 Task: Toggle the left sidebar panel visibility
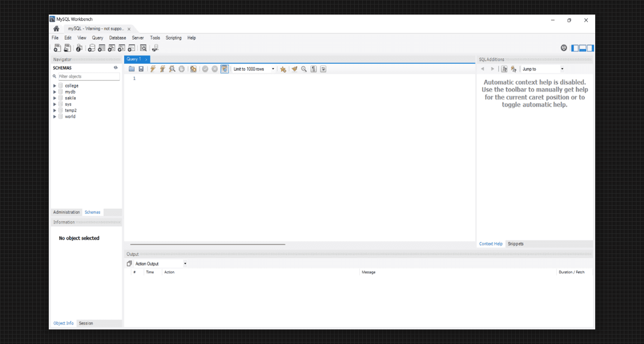[x=575, y=48]
